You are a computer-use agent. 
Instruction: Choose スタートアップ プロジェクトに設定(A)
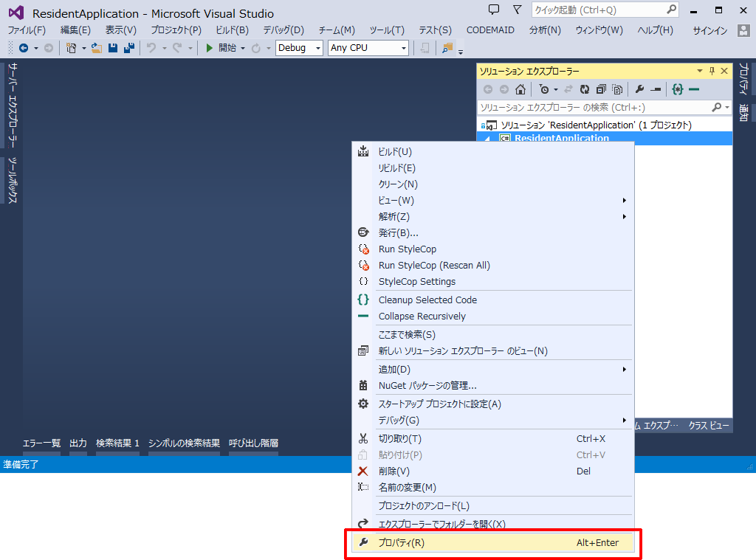tap(492, 404)
